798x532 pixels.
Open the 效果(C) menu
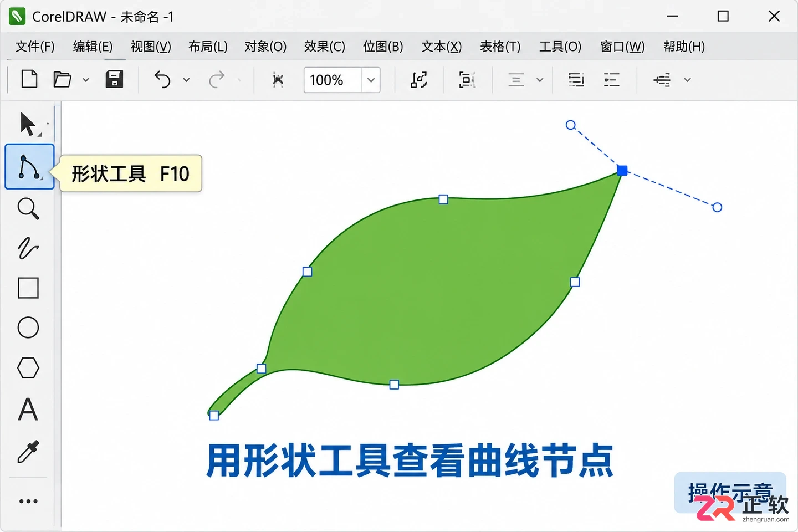point(325,47)
